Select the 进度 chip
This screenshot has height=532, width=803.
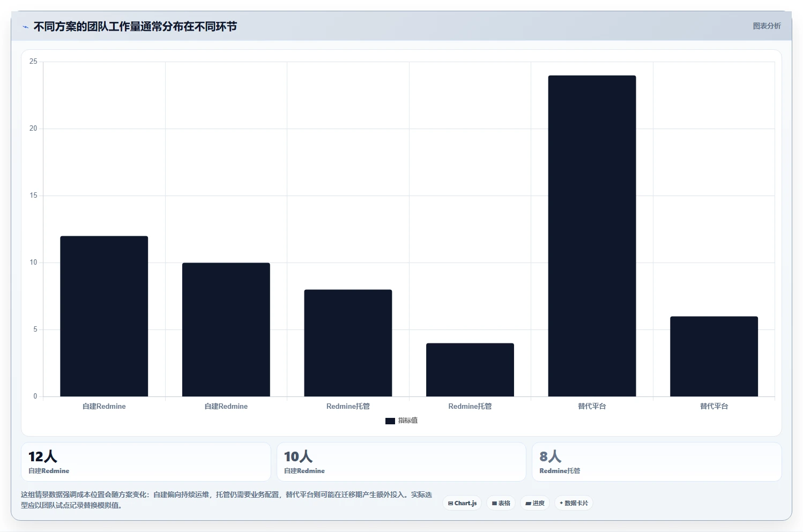tap(535, 503)
